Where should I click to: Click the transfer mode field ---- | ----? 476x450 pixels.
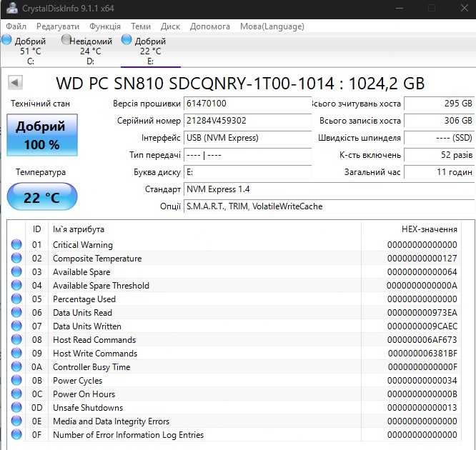(248, 155)
